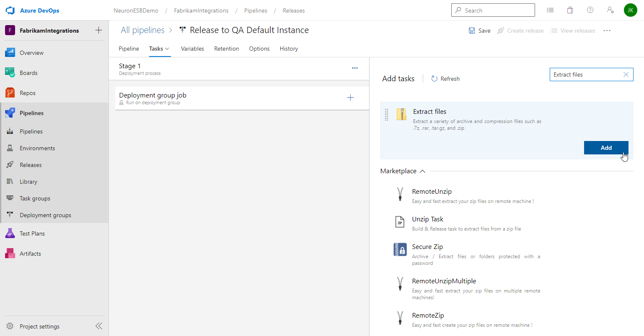Click the Unzip Task ZIP file icon
The height and width of the screenshot is (336, 644).
400,222
